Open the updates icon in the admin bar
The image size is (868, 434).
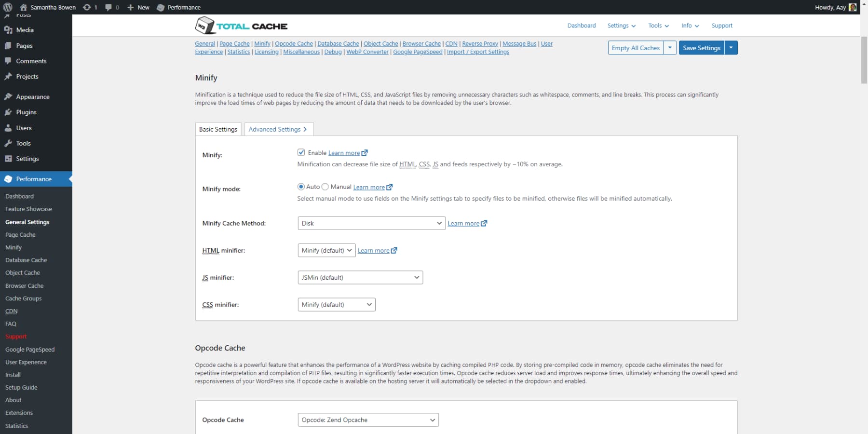click(x=87, y=7)
